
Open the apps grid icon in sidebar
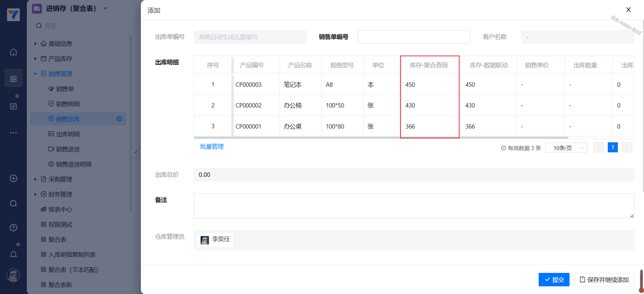14,79
